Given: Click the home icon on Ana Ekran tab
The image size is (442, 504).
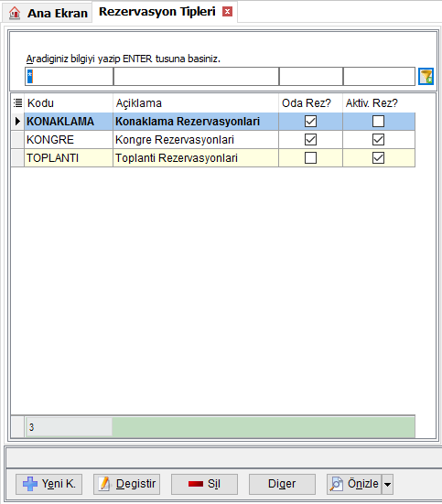Looking at the screenshot, I should point(15,13).
